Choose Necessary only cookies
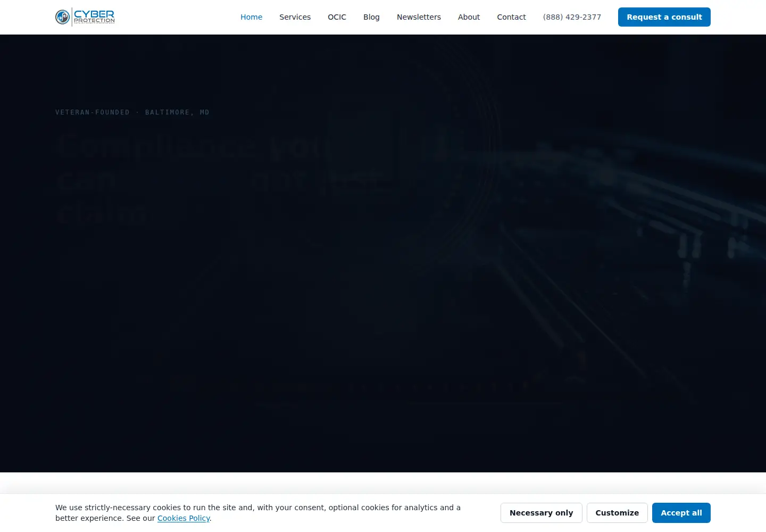This screenshot has height=532, width=766. (x=541, y=513)
